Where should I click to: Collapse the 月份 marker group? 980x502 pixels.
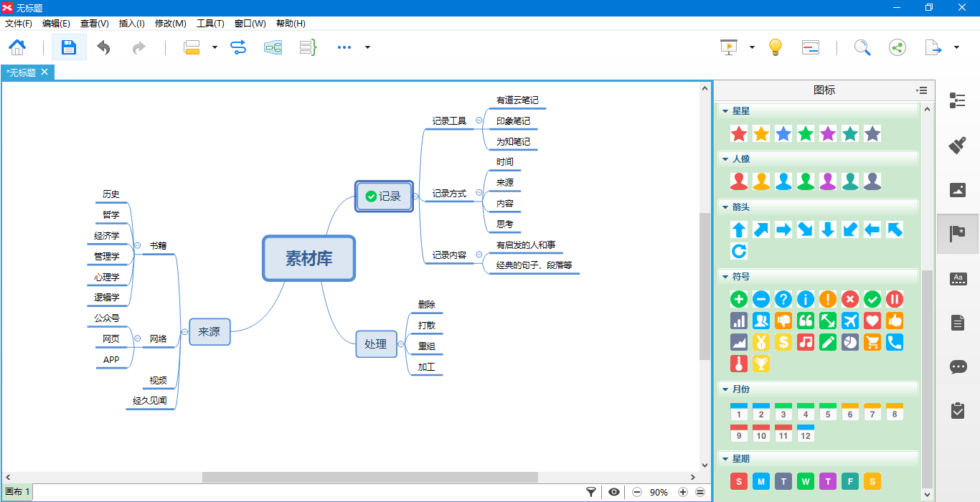tap(725, 389)
